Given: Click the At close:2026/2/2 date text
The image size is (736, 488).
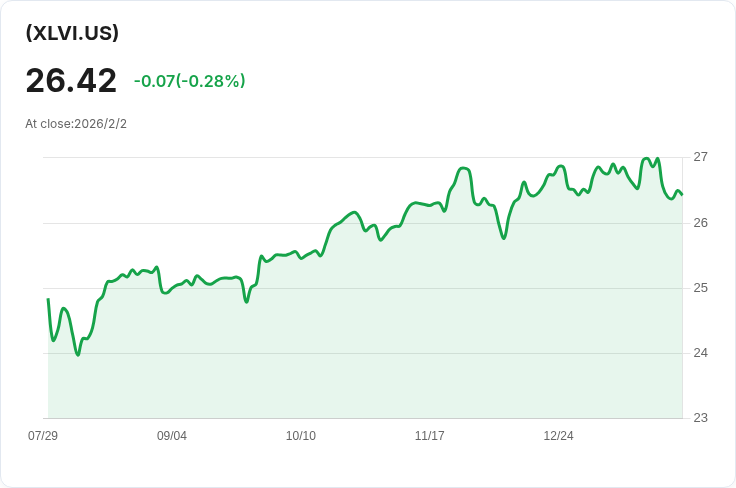Looking at the screenshot, I should tap(76, 124).
